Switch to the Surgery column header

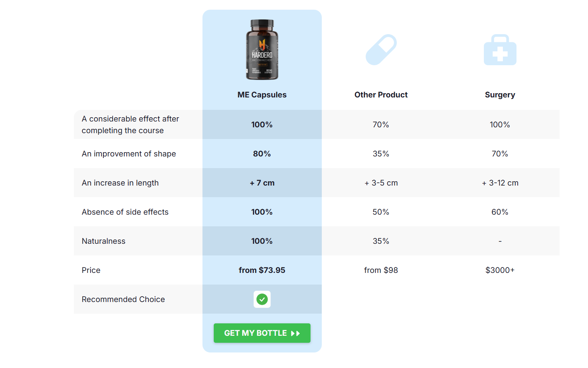pos(500,94)
